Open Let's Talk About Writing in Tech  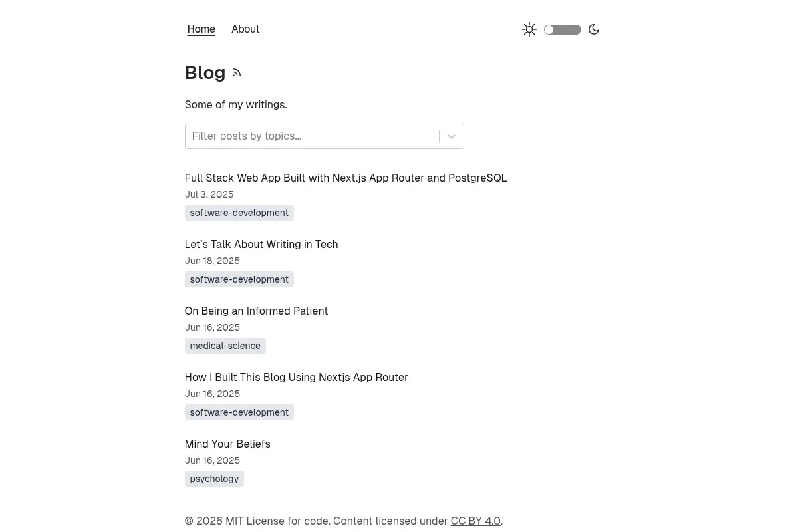point(261,244)
